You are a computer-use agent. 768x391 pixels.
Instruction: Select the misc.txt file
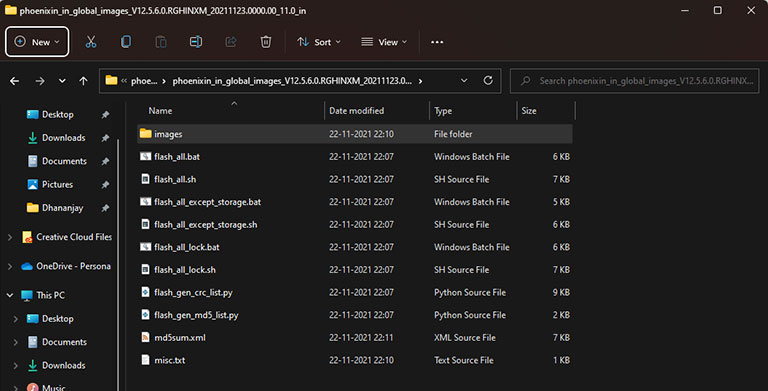(355, 360)
